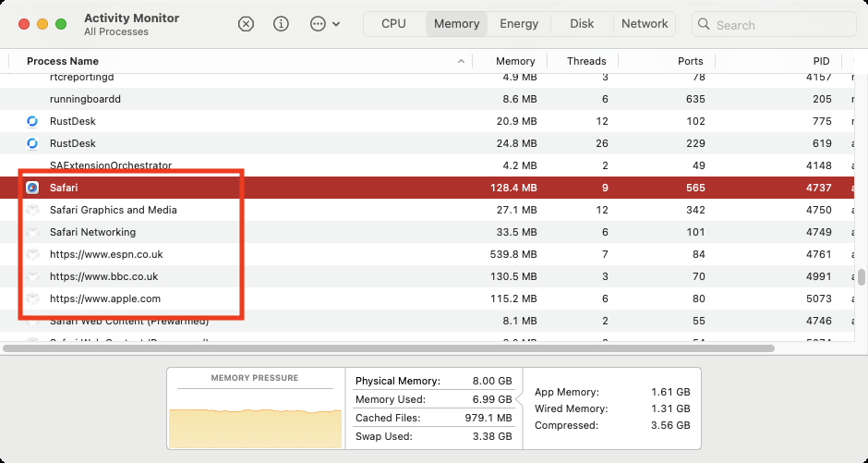Toggle sort direction arrow in Process Name header
868x463 pixels.
(461, 62)
